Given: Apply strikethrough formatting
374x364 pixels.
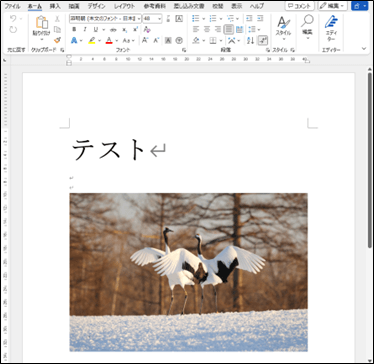Looking at the screenshot, I should click(113, 30).
